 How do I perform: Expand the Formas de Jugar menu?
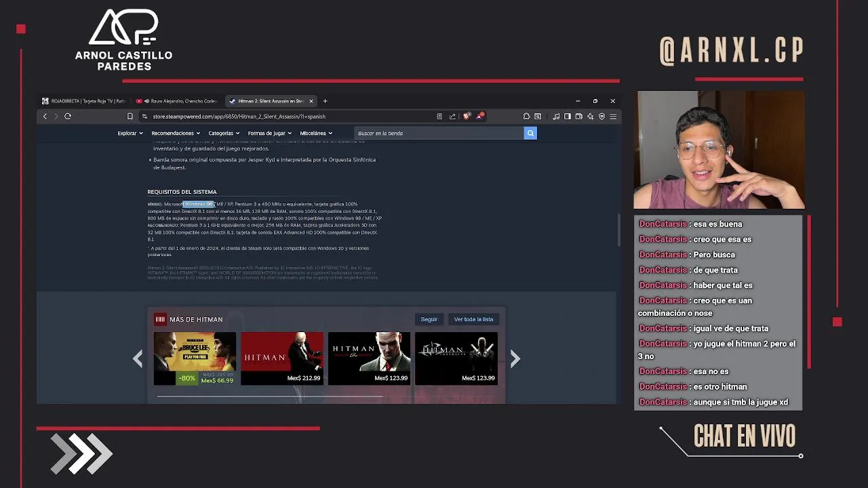tap(269, 134)
